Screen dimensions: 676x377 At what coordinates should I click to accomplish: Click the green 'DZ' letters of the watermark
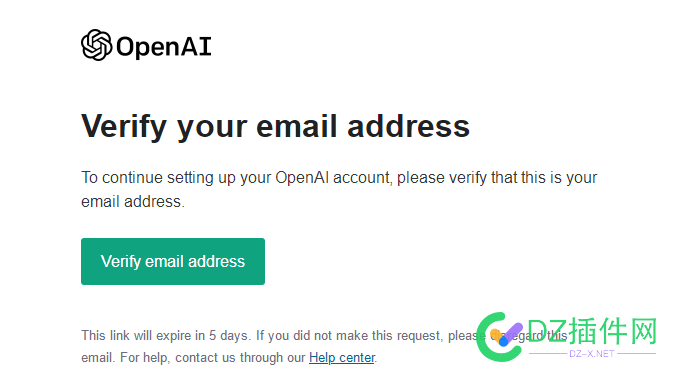(548, 331)
